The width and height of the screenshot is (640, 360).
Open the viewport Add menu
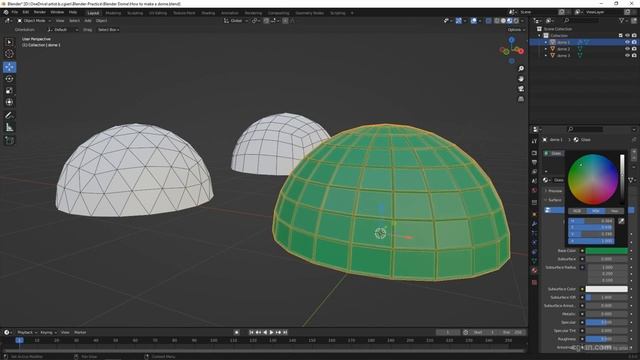(x=88, y=20)
